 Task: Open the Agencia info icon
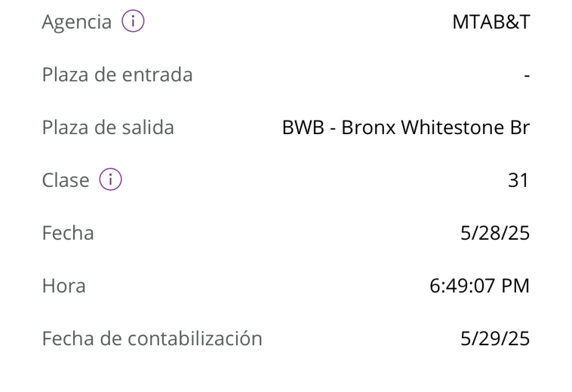133,21
